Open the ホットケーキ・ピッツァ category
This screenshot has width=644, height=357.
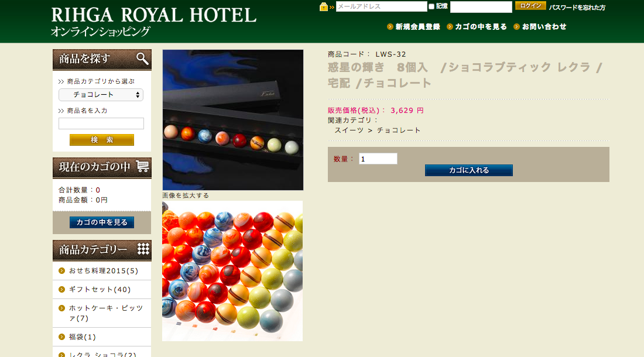pyautogui.click(x=106, y=313)
